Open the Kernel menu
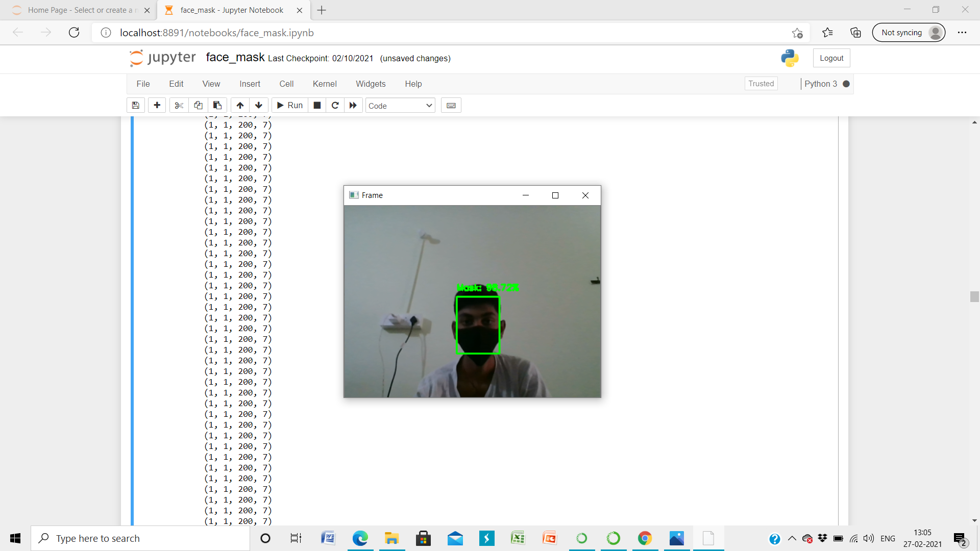This screenshot has width=980, height=551. click(x=325, y=84)
